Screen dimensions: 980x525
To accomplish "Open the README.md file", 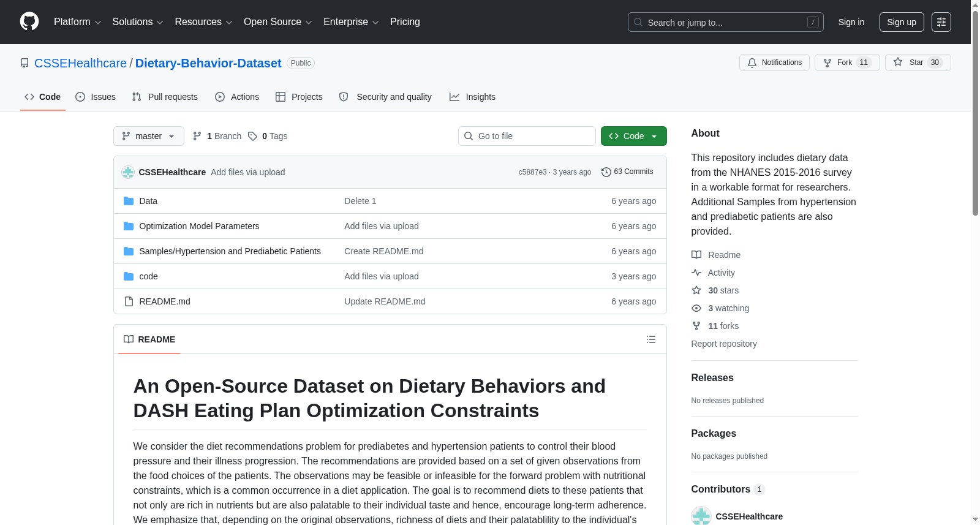I will point(165,301).
